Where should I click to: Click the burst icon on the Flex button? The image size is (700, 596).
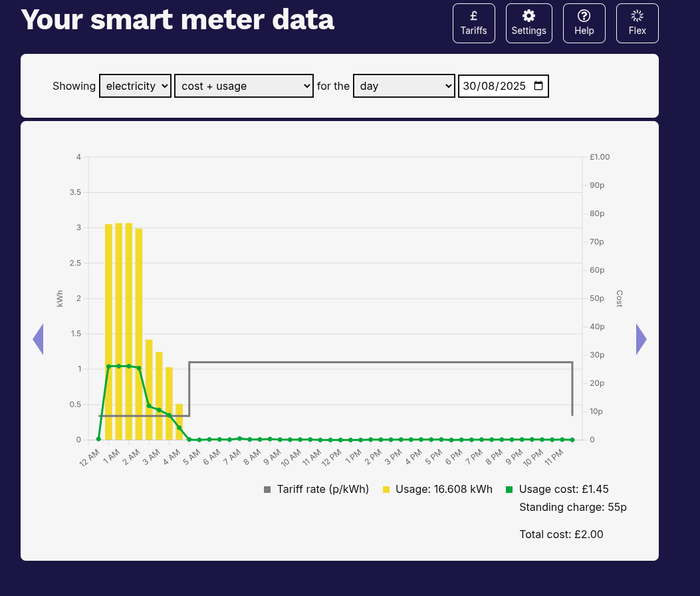[x=637, y=15]
